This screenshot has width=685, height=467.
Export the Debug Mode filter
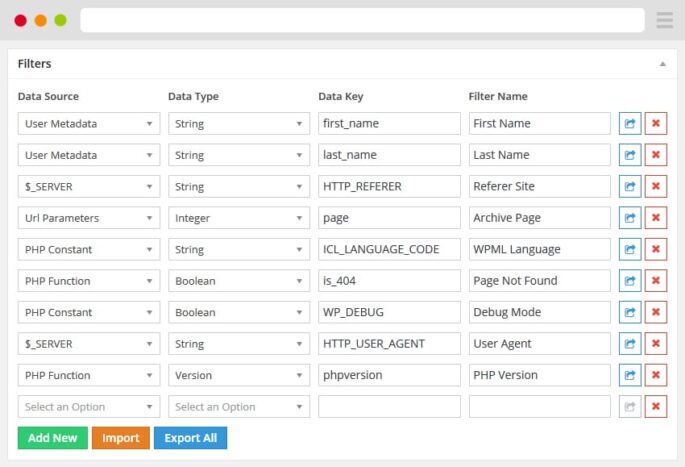[630, 313]
